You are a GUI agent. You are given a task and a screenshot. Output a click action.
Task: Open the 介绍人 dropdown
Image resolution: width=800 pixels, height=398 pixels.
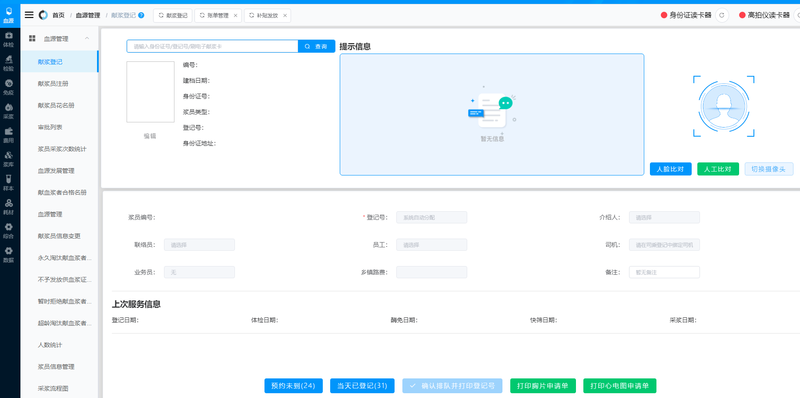click(664, 217)
